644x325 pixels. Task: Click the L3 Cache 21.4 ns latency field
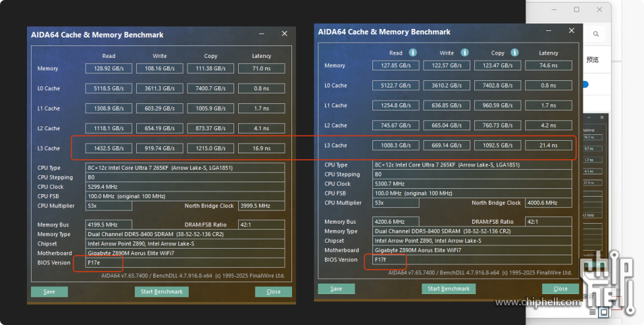(549, 145)
